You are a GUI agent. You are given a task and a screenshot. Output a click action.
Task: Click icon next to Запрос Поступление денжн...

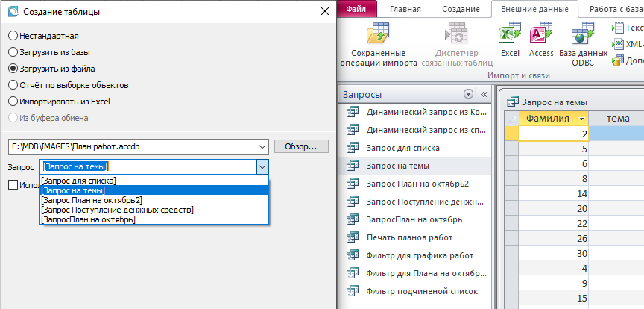pyautogui.click(x=353, y=202)
